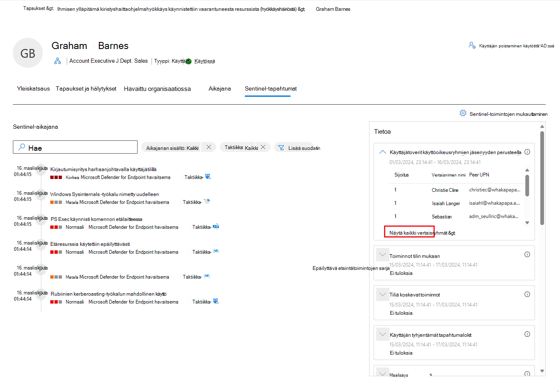
Task: Click Käytössä status text
Action: coord(204,61)
